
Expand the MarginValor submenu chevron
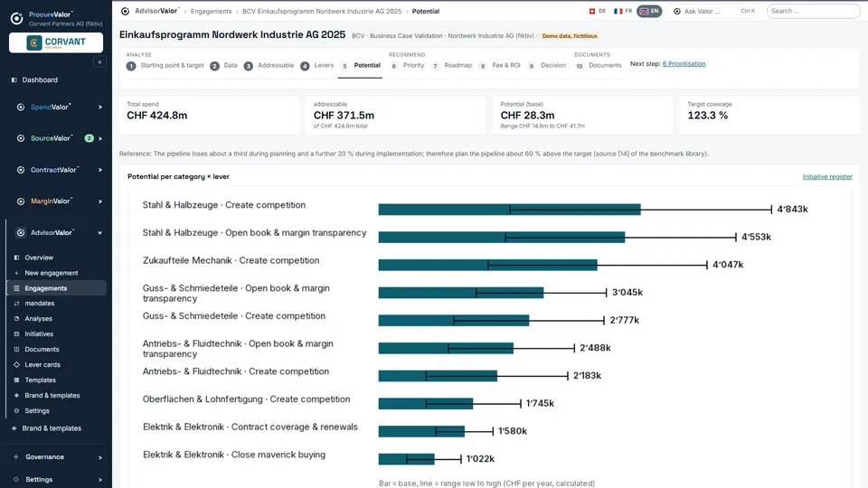(x=100, y=202)
